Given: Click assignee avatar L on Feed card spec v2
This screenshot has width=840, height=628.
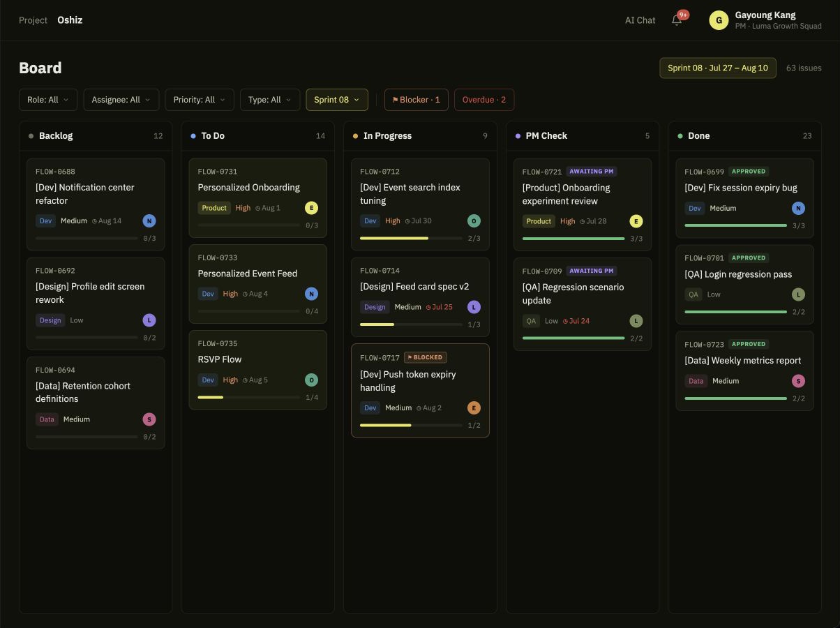Looking at the screenshot, I should (x=474, y=307).
